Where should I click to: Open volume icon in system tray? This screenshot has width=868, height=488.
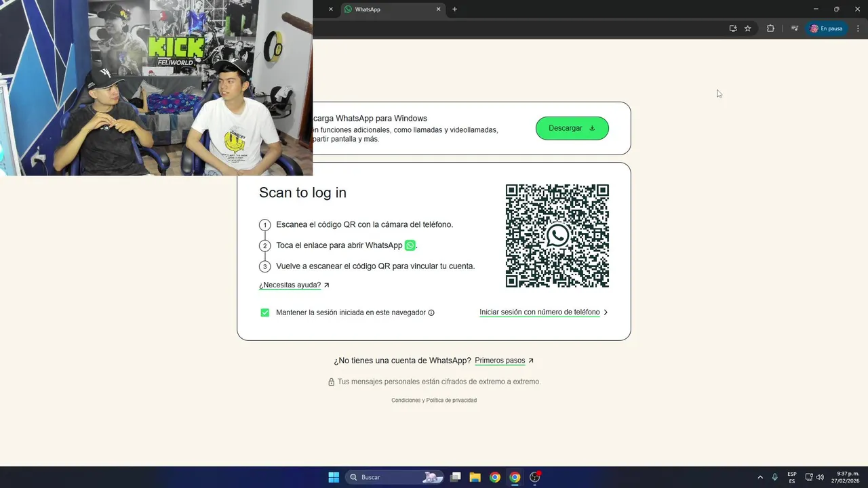pyautogui.click(x=820, y=477)
